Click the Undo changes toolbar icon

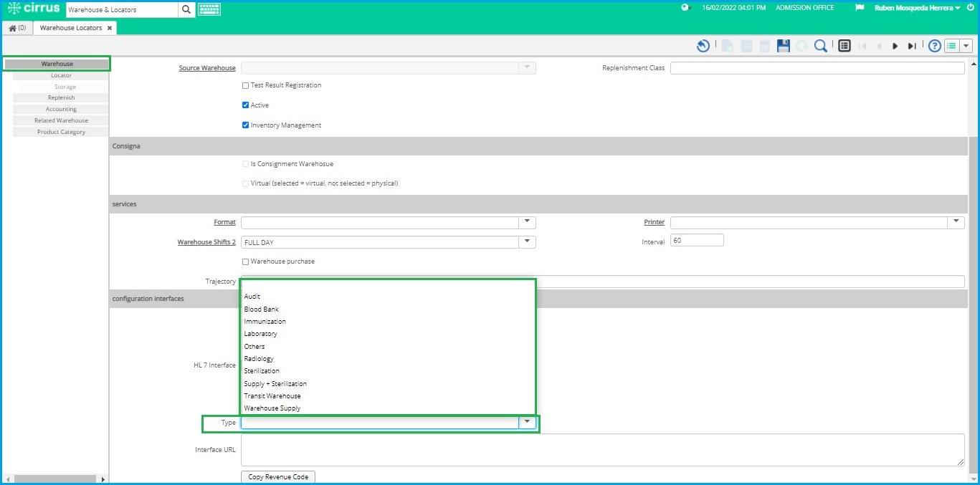703,45
